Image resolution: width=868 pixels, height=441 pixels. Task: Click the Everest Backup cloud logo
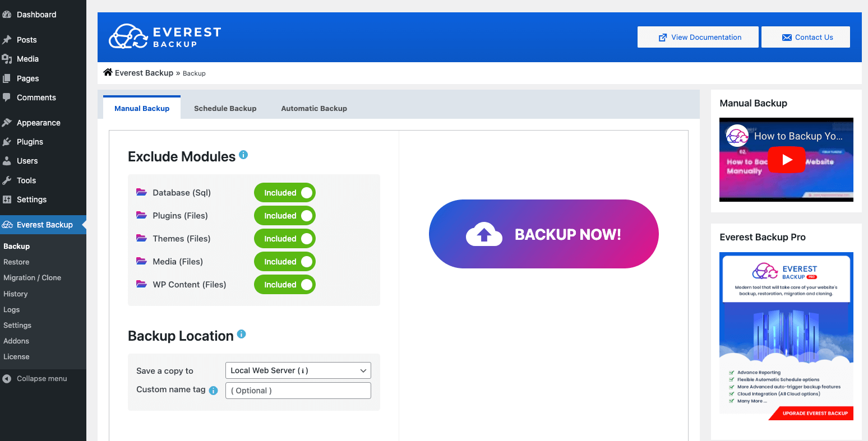pyautogui.click(x=127, y=37)
